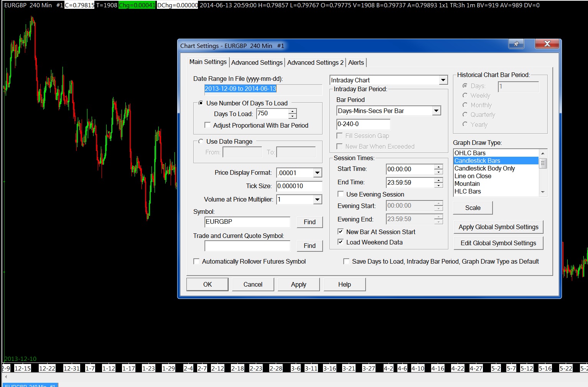
Task: Open Help for Chart Settings
Action: [x=344, y=284]
